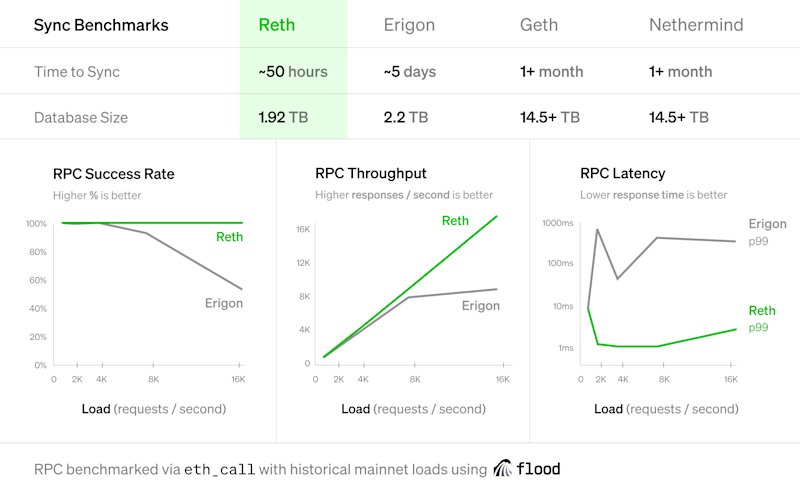
Task: Select the Erigon column header
Action: pos(409,25)
